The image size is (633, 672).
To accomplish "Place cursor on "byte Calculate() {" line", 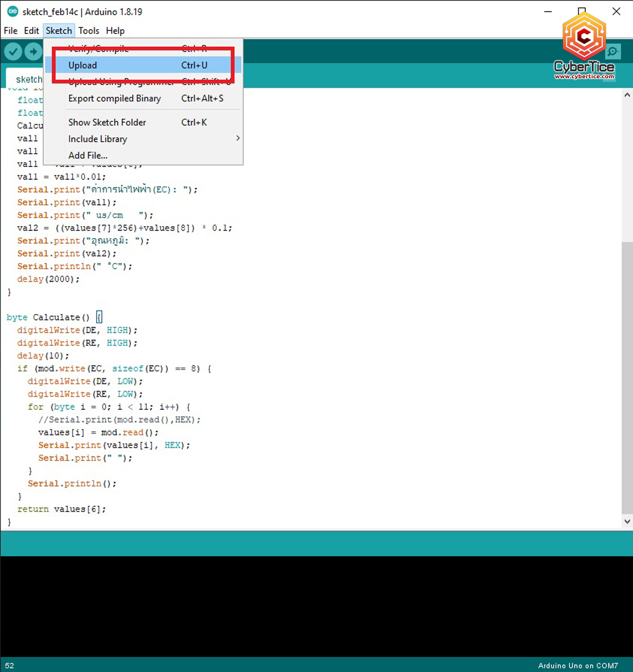I will pos(54,317).
